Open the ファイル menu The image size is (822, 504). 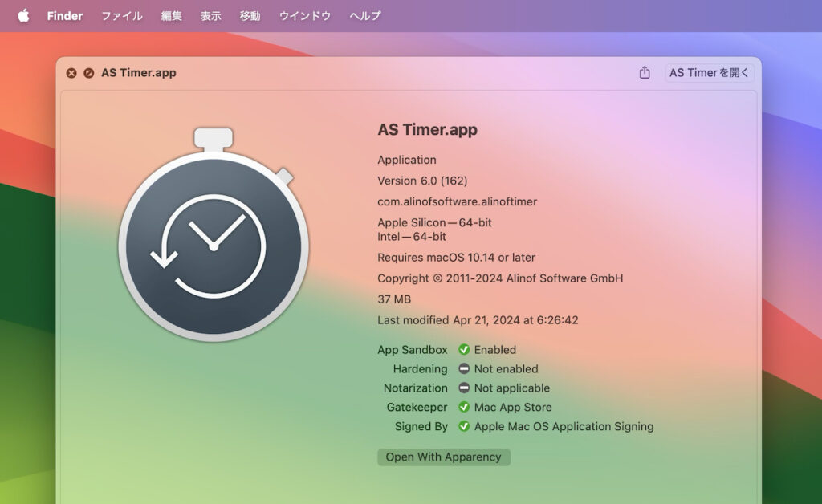tap(121, 15)
